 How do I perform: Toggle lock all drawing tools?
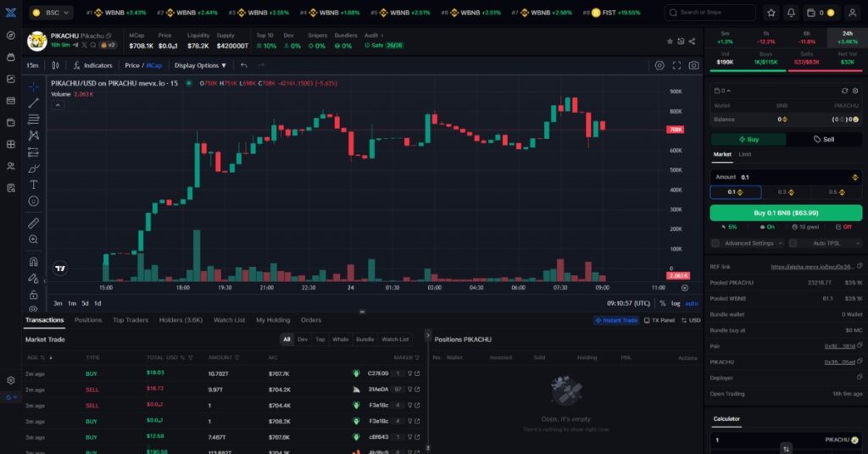pos(33,295)
